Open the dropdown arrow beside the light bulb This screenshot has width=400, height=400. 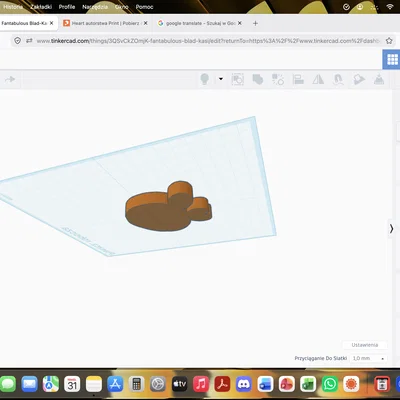[x=221, y=79]
